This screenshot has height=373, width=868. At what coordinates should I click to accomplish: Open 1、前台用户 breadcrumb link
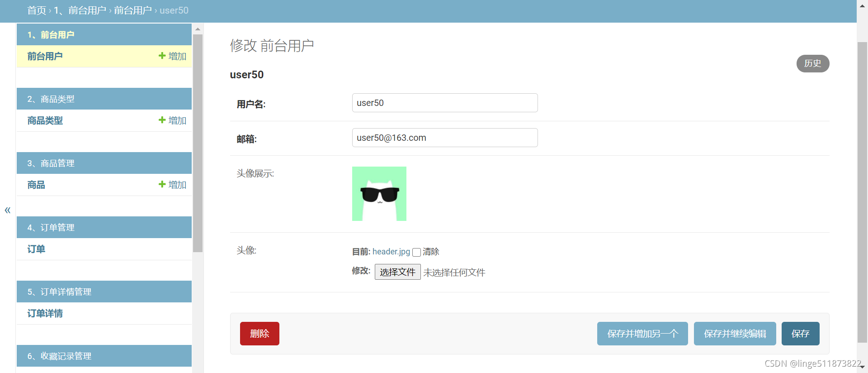(80, 10)
